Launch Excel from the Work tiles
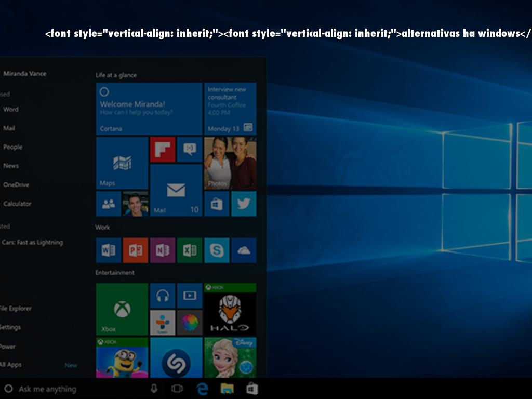This screenshot has width=532, height=399. [x=190, y=250]
